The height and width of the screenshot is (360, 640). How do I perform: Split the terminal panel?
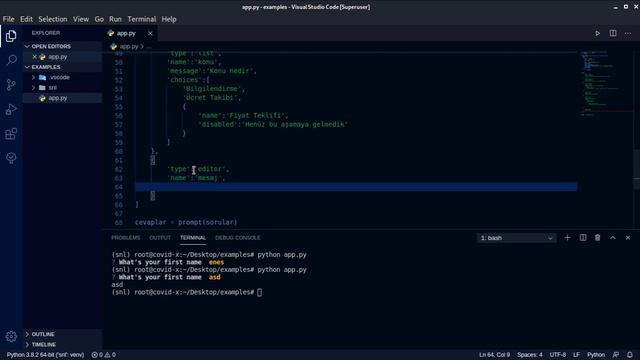(x=583, y=238)
